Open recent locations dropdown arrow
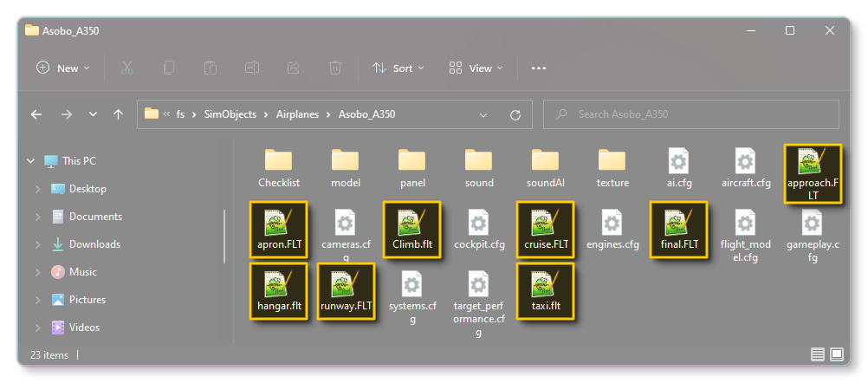Image resolution: width=868 pixels, height=383 pixels. (93, 114)
